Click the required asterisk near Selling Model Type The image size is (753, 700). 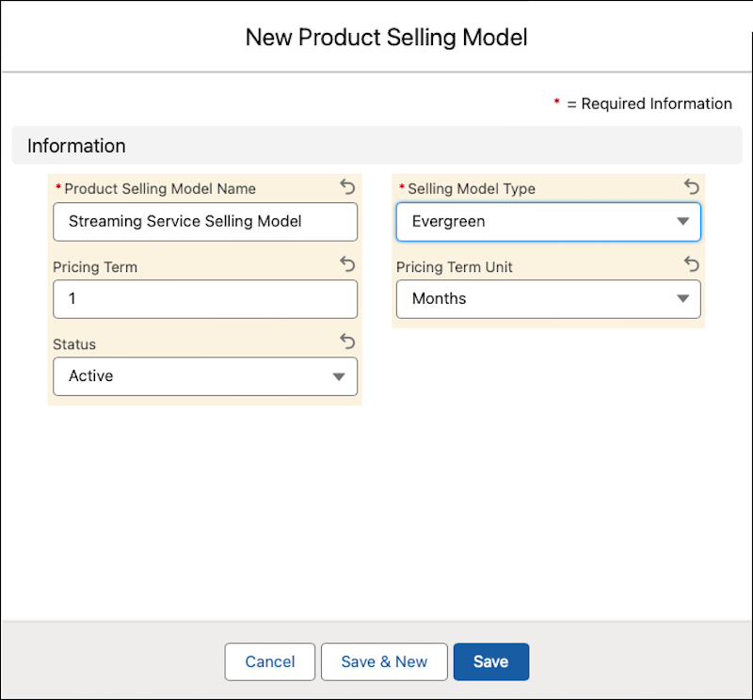(x=401, y=186)
